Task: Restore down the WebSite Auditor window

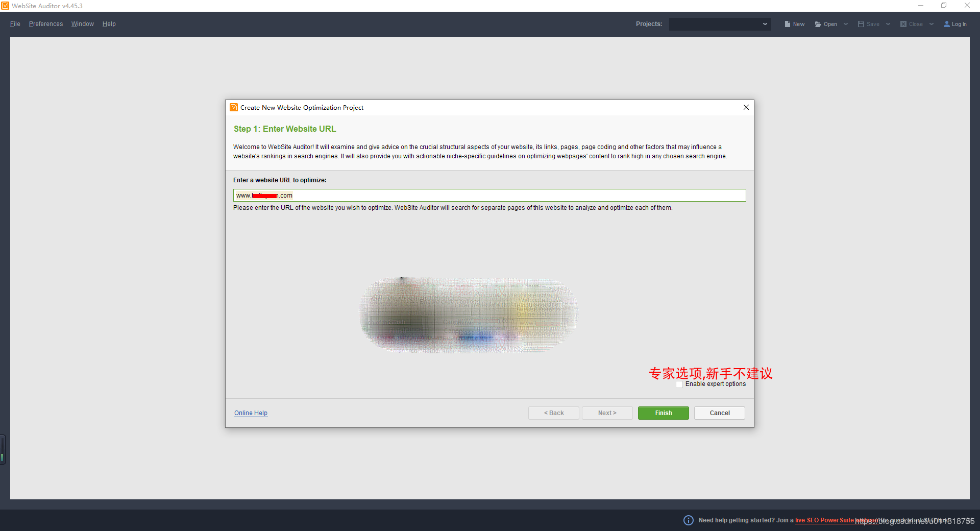Action: (x=944, y=6)
